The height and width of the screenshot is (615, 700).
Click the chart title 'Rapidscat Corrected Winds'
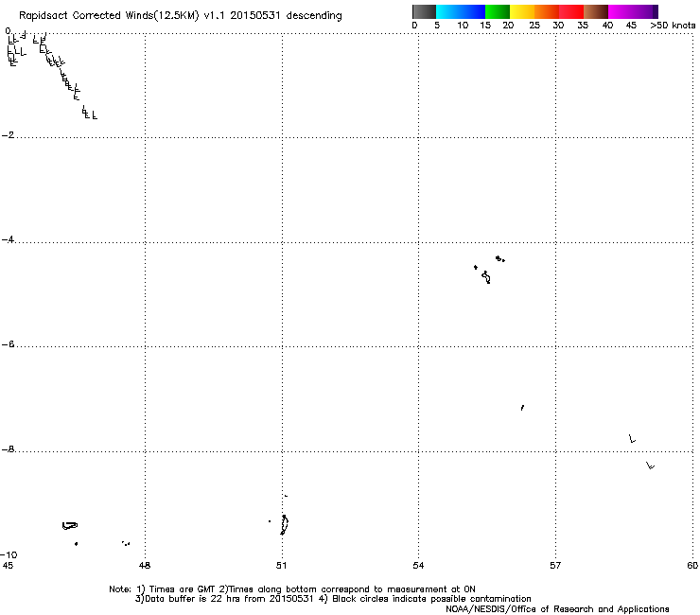coord(86,16)
